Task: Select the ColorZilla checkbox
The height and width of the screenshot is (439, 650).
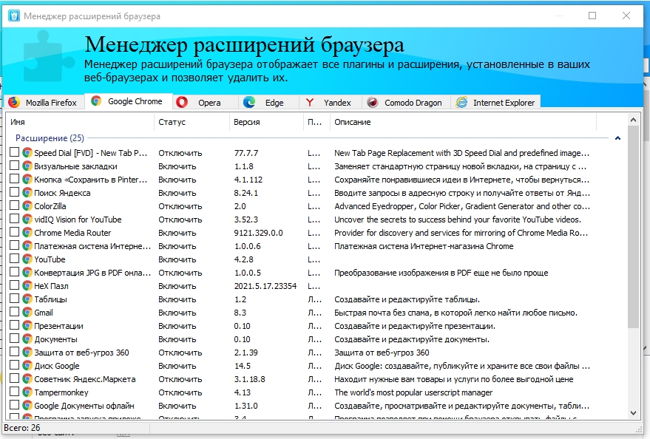Action: [x=14, y=205]
